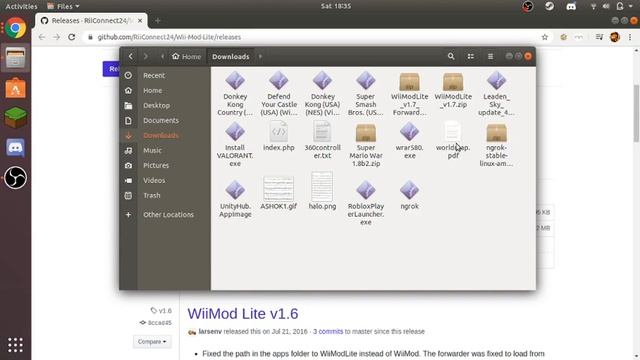Open the Files hamburger menu
The image size is (640, 360).
coord(490,56)
